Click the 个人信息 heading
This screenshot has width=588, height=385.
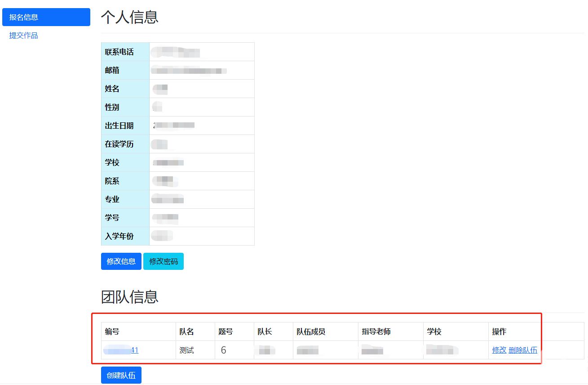coord(129,17)
